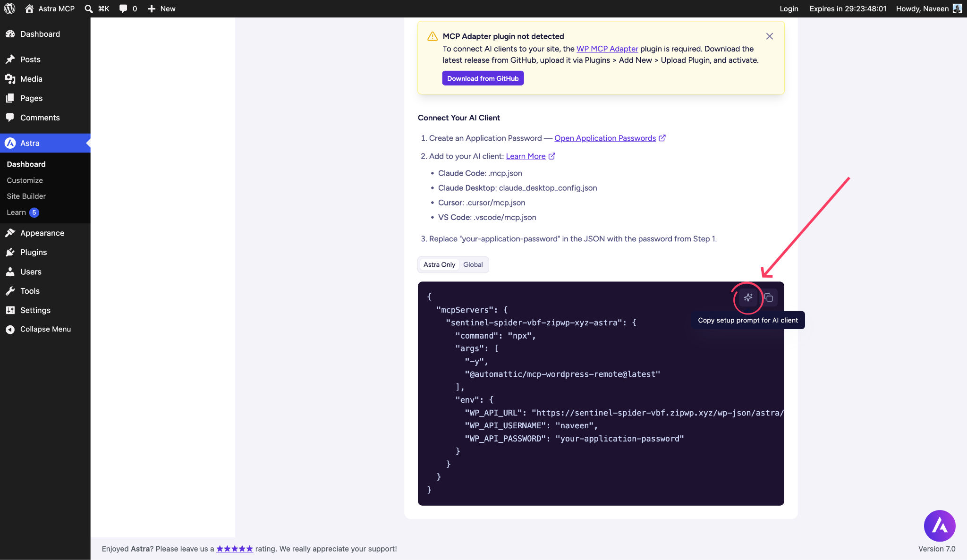Click the Plugins plug icon in sidebar

[x=10, y=252]
